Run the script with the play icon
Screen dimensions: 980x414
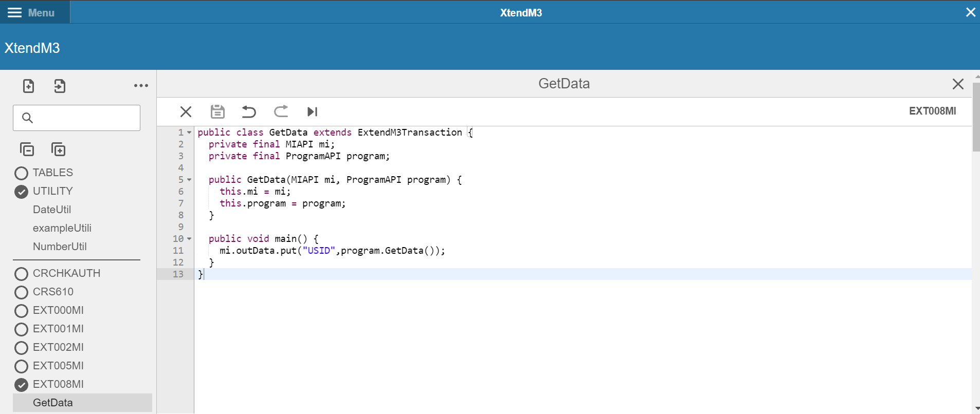[312, 111]
